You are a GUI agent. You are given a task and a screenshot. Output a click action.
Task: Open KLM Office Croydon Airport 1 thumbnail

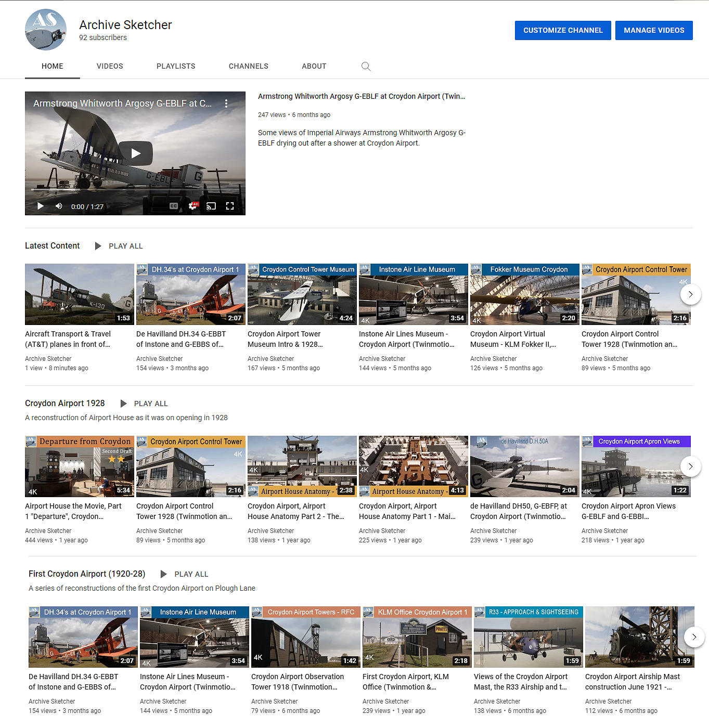pos(417,637)
